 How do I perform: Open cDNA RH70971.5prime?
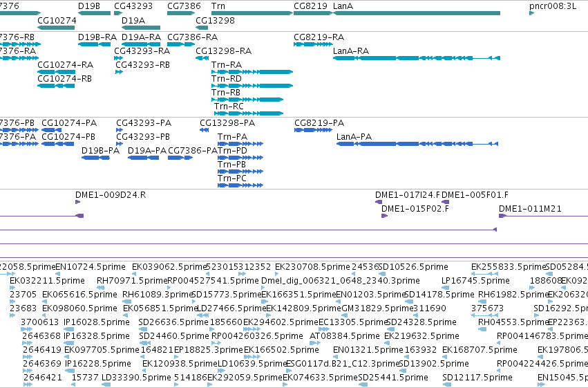pyautogui.click(x=131, y=281)
